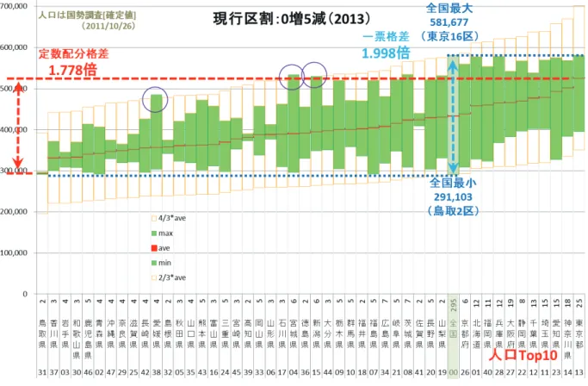This screenshot has width=588, height=386.
Task: Select the 茨城県 axis label
Action: click(x=407, y=333)
